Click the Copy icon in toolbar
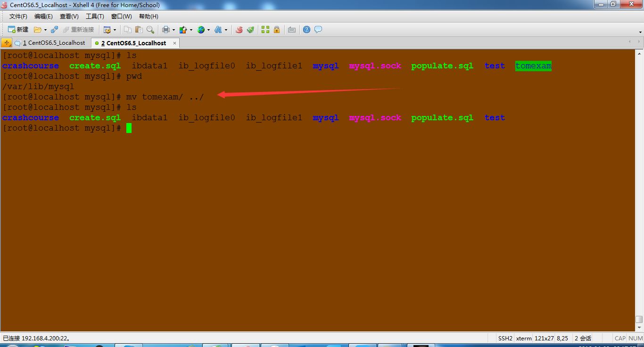The width and height of the screenshot is (644, 347). (x=127, y=30)
